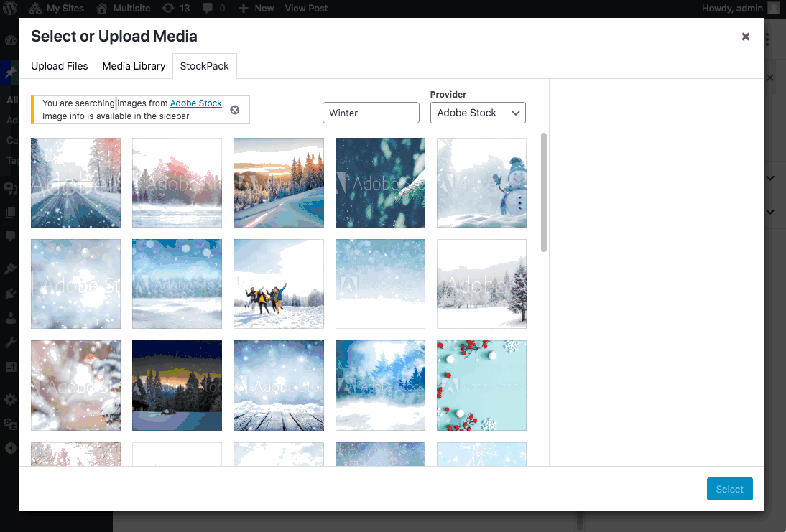786x532 pixels.
Task: Click the Multisite home icon
Action: click(103, 9)
